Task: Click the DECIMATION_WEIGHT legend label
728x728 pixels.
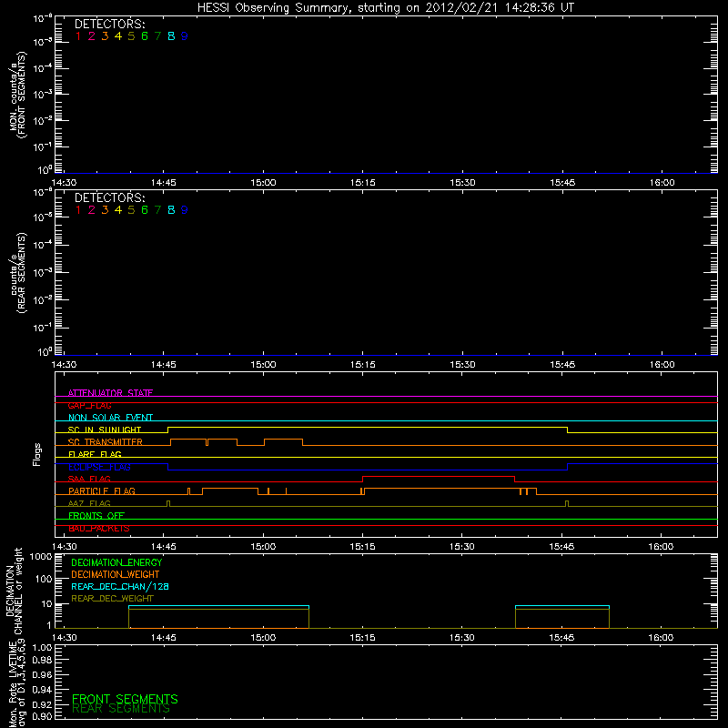Action: point(116,575)
